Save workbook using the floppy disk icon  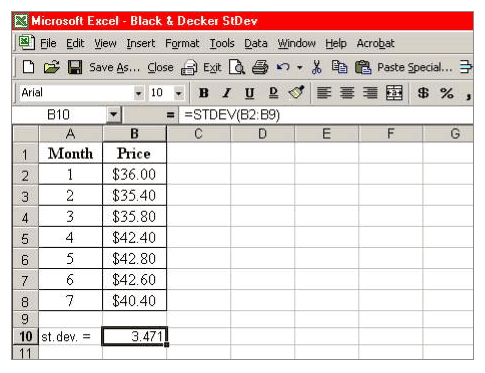point(75,67)
